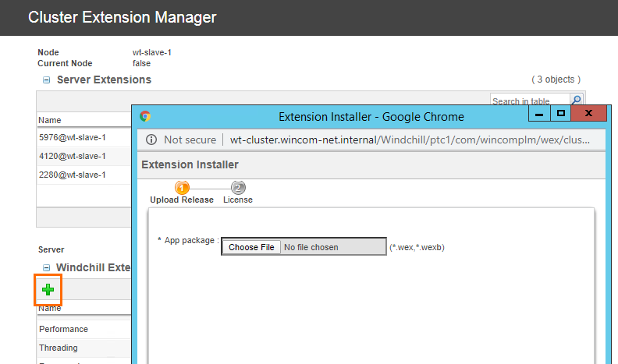Click the popup address bar URL
This screenshot has width=618, height=364.
tap(410, 140)
